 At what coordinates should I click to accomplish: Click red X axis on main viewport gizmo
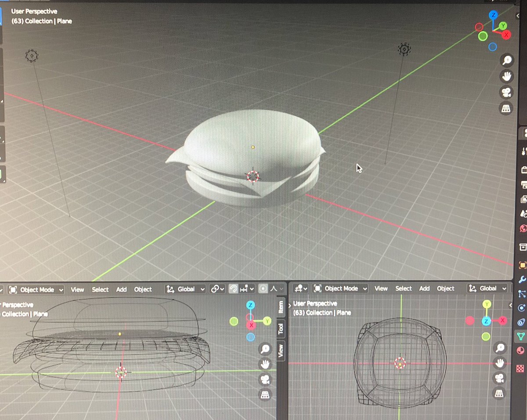506,34
